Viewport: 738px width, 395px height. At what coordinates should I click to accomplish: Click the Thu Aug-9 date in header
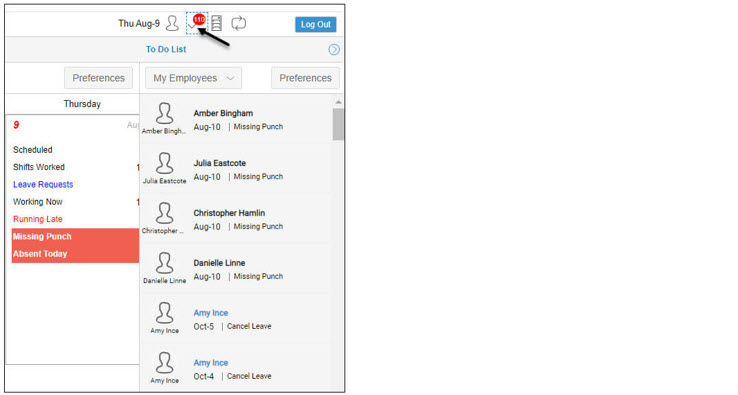[x=139, y=24]
